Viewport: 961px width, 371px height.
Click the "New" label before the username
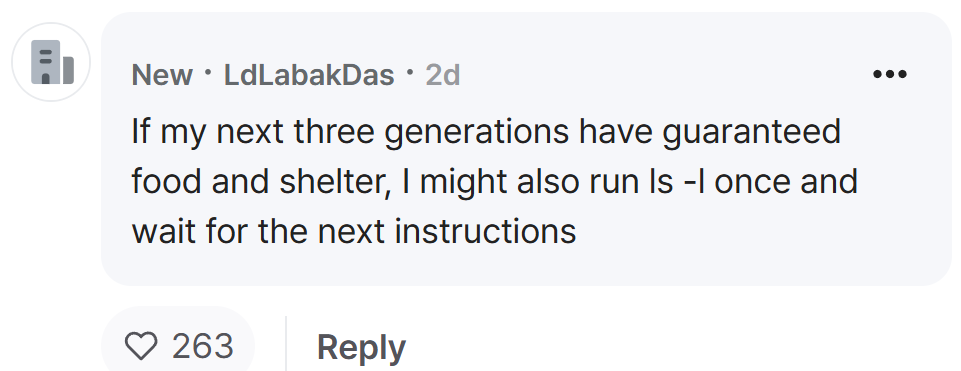[x=162, y=75]
